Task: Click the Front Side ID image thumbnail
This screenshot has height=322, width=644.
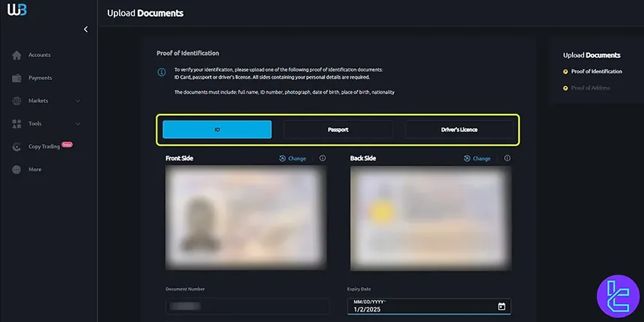Action: (x=245, y=217)
